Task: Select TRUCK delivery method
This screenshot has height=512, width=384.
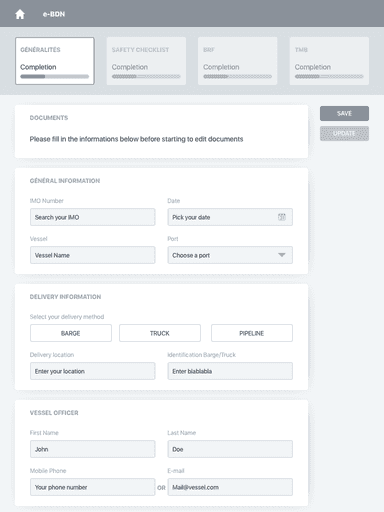Action: (x=160, y=333)
